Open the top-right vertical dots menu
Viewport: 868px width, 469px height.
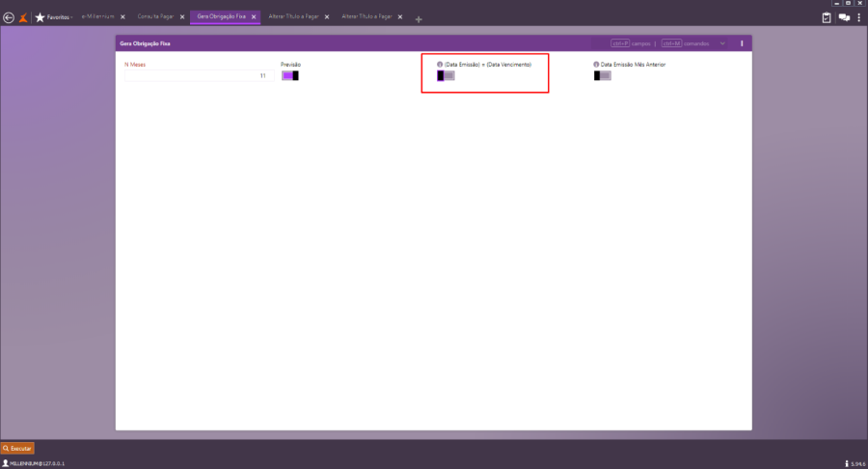pyautogui.click(x=859, y=17)
